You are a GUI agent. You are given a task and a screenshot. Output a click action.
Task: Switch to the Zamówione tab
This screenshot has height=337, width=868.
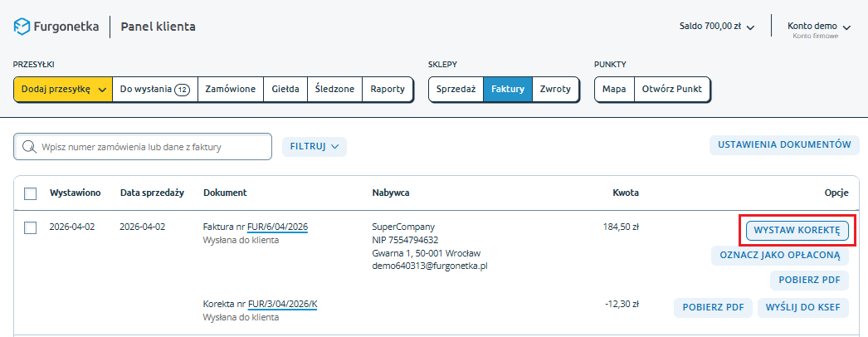230,89
